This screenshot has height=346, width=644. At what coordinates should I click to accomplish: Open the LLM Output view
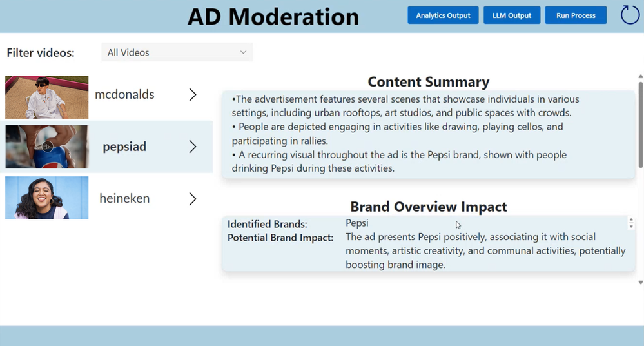pyautogui.click(x=512, y=15)
